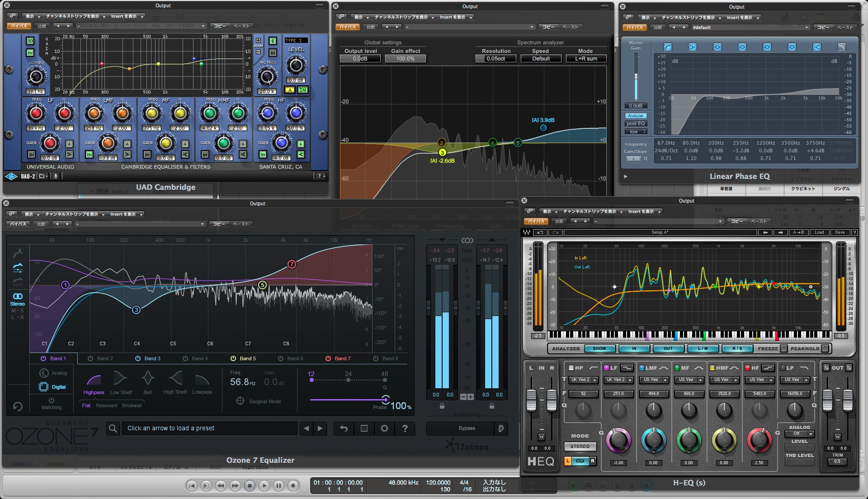The height and width of the screenshot is (499, 868).
Task: Select the High Shelf filter shape in Ozone 7
Action: (175, 382)
